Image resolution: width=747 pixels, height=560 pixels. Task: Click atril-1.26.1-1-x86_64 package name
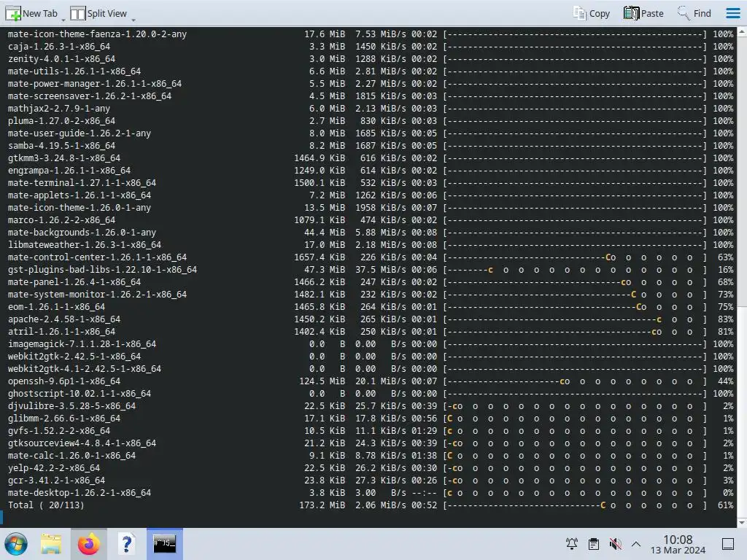pyautogui.click(x=61, y=332)
